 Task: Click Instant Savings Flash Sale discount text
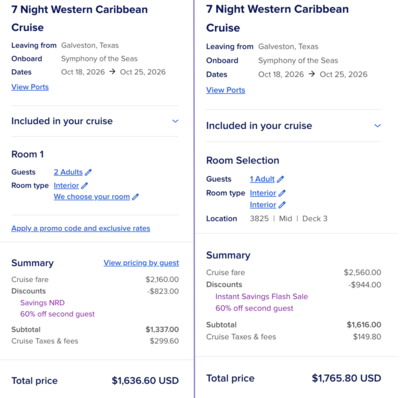pyautogui.click(x=262, y=297)
